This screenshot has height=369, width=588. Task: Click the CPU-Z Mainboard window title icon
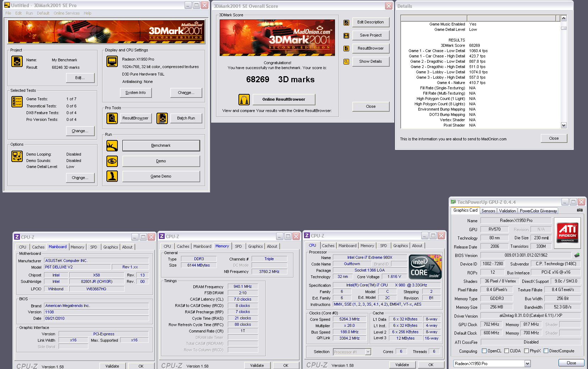tap(17, 237)
